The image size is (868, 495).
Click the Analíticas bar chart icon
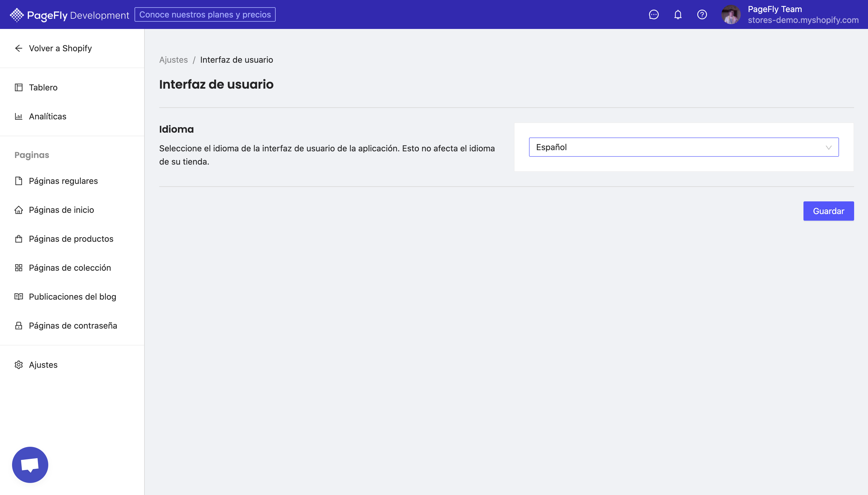19,116
